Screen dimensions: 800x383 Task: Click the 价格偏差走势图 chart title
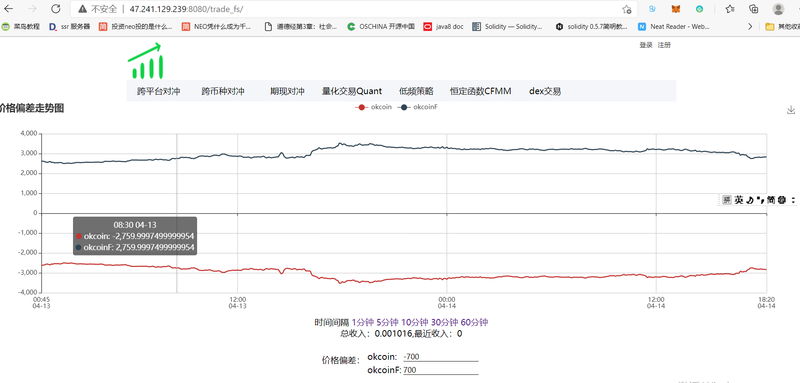point(32,108)
